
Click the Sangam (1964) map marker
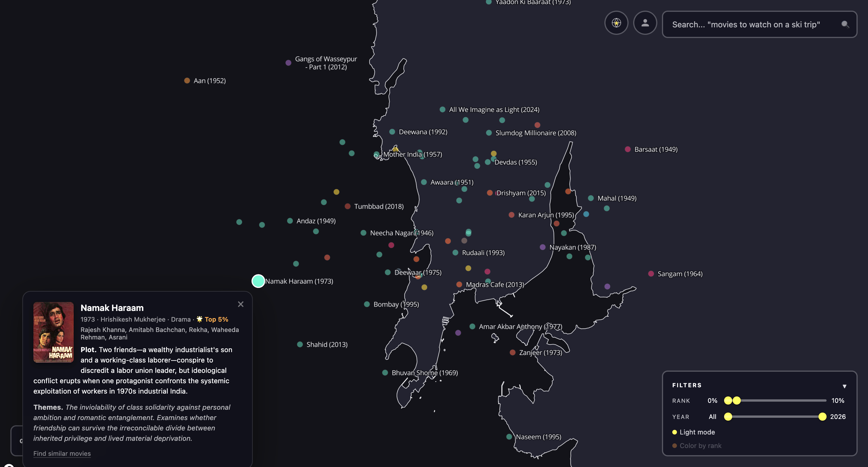[x=651, y=274]
